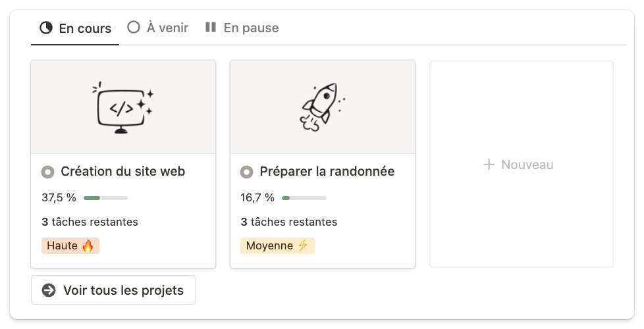
Task: Switch to the En pause tab
Action: 250,28
